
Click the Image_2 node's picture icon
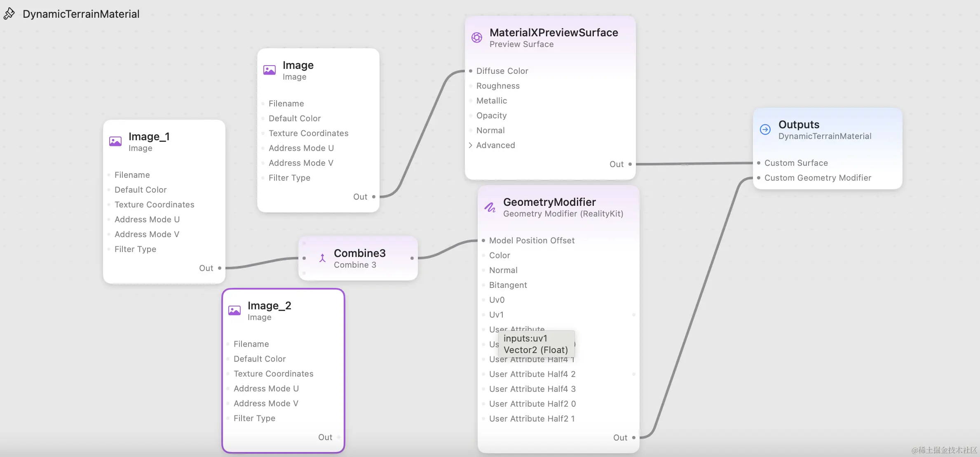[234, 311]
